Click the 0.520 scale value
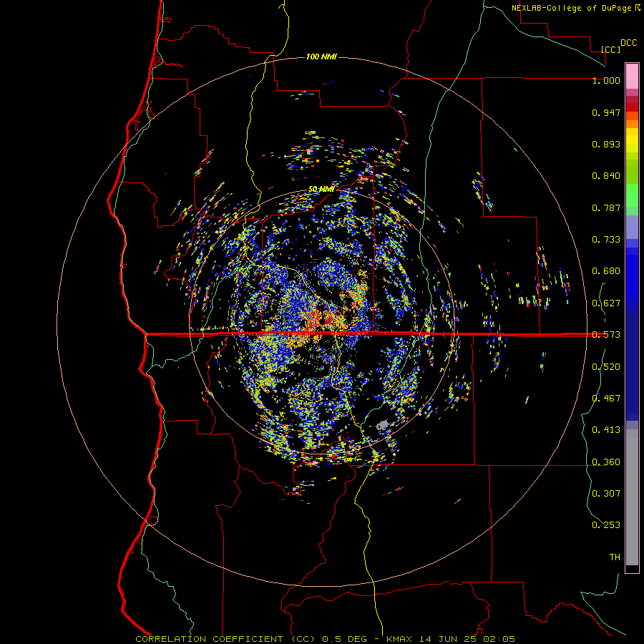Image resolution: width=644 pixels, height=644 pixels. [606, 367]
